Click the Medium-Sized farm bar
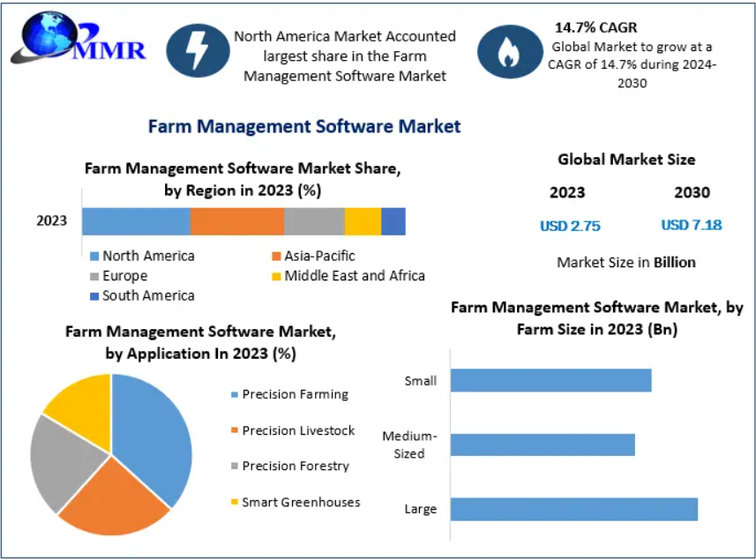 [543, 444]
